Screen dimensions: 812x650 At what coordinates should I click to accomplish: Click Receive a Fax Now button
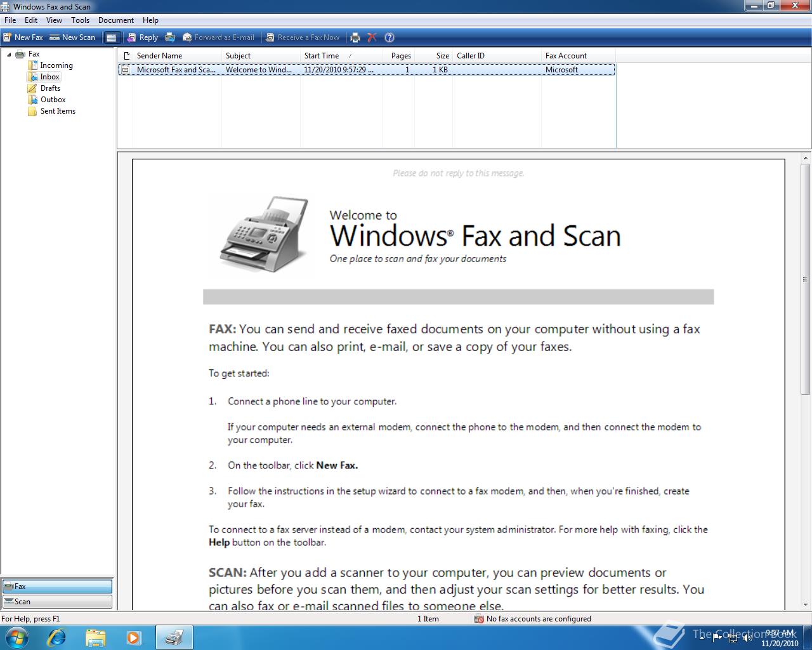click(x=303, y=37)
